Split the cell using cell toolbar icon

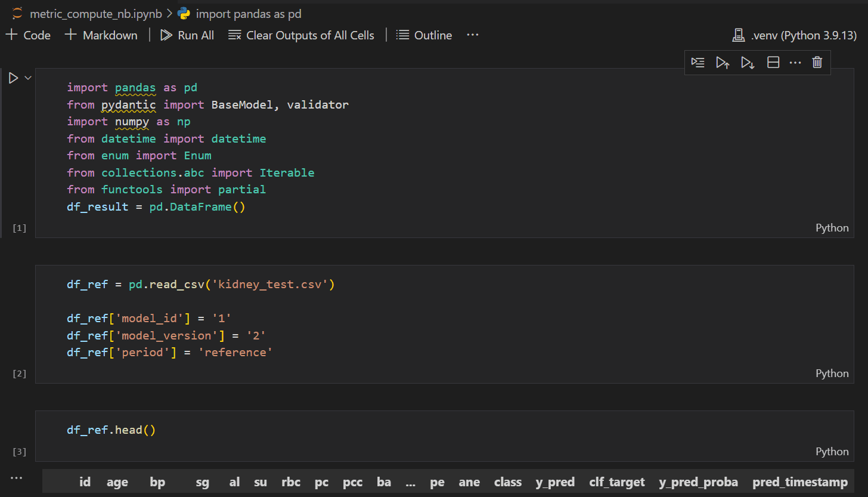pyautogui.click(x=773, y=63)
